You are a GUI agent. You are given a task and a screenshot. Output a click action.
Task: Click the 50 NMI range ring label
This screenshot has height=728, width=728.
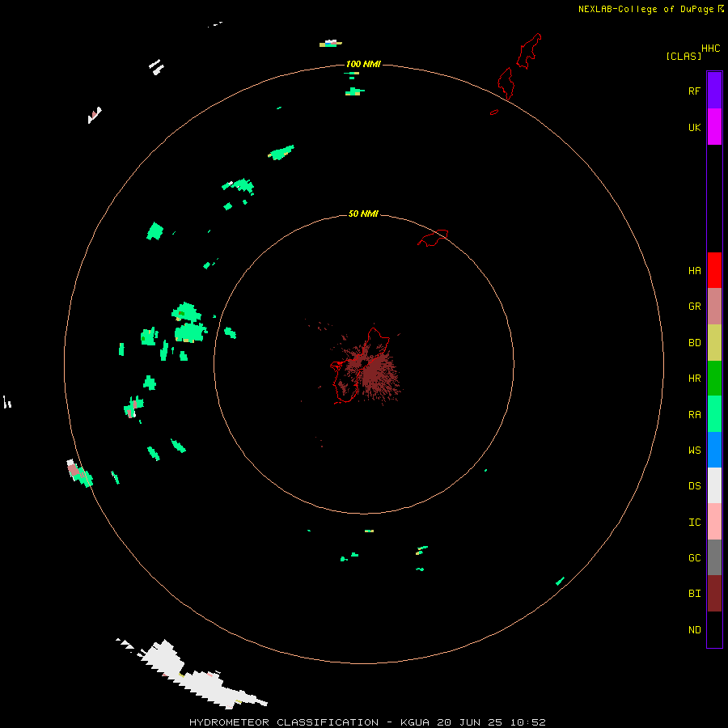click(363, 214)
